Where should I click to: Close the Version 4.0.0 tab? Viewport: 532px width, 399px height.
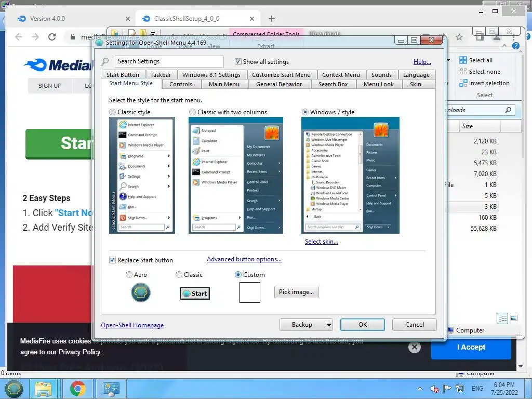128,19
